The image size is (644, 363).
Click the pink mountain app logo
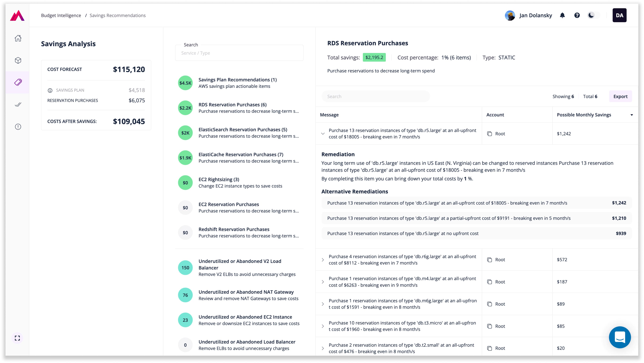click(x=17, y=15)
